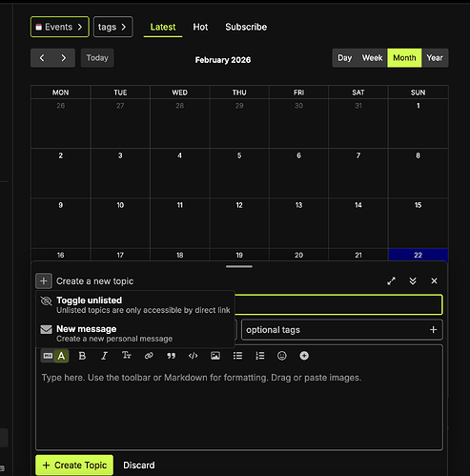Click into the message body text area
The width and height of the screenshot is (470, 476).
(239, 407)
